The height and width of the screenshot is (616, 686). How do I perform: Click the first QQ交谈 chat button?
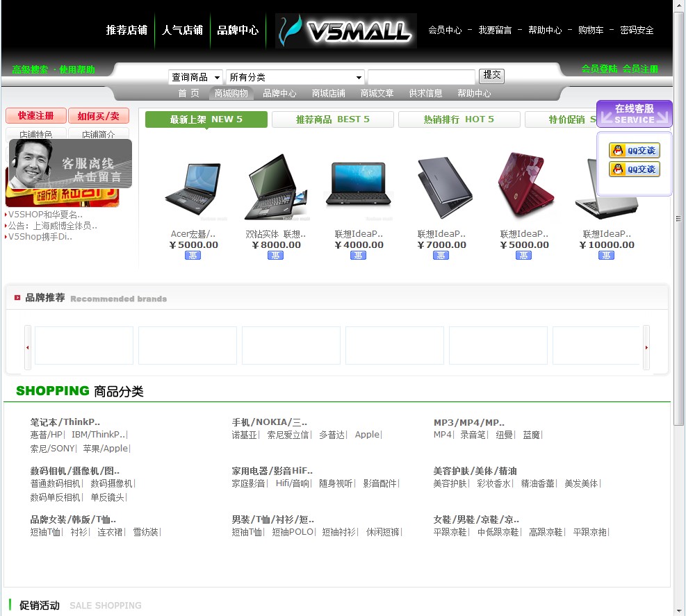[x=635, y=151]
